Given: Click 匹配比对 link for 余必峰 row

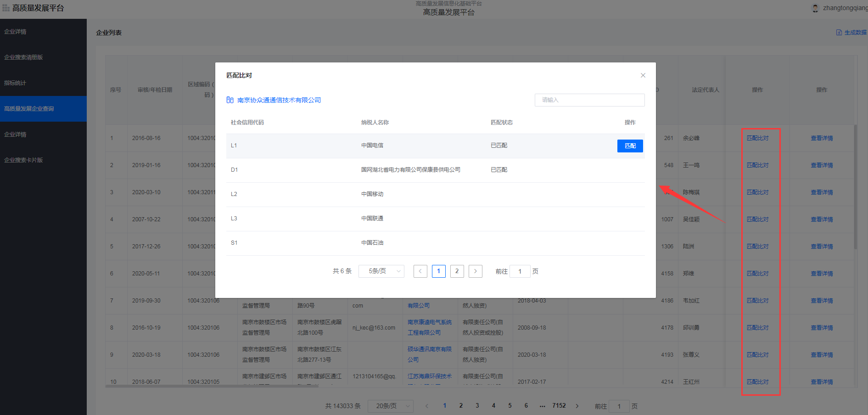Looking at the screenshot, I should [757, 138].
